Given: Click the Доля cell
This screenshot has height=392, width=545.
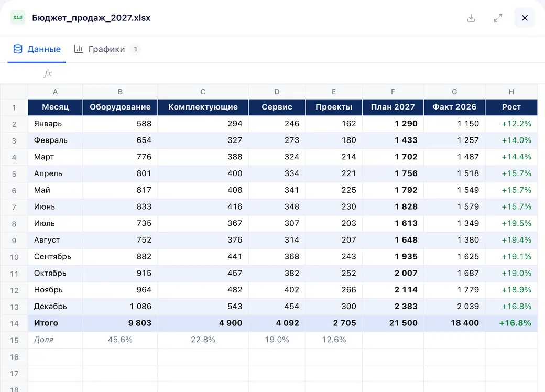Looking at the screenshot, I should click(x=55, y=340).
